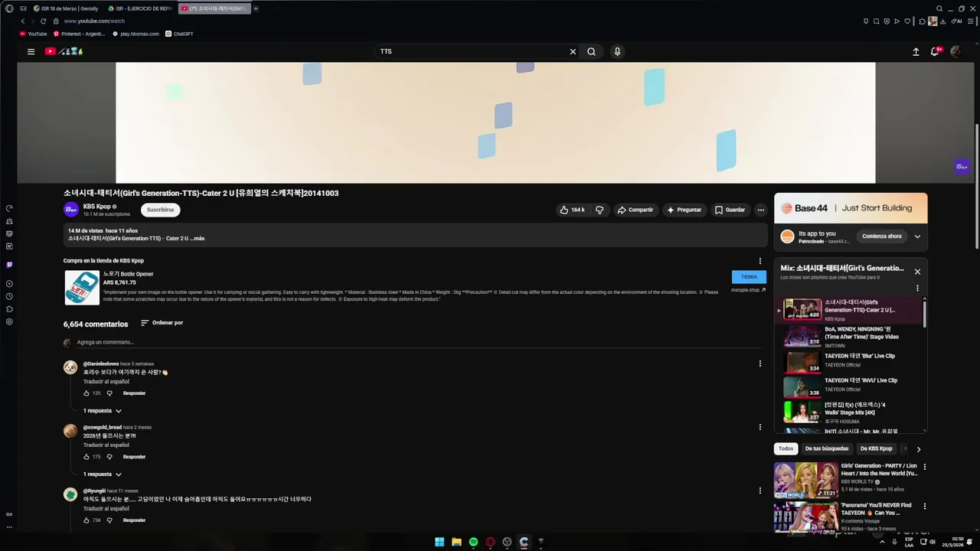Click the Comienza ahora ad button

pos(882,236)
